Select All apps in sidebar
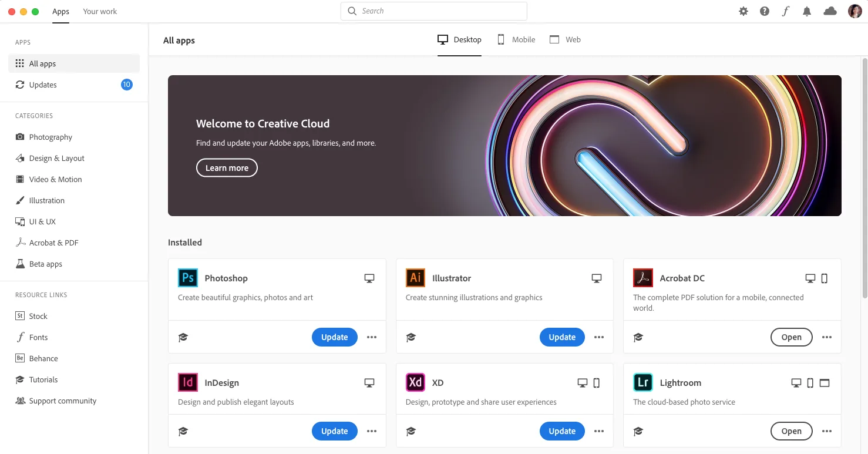Viewport: 868px width, 454px height. [74, 63]
